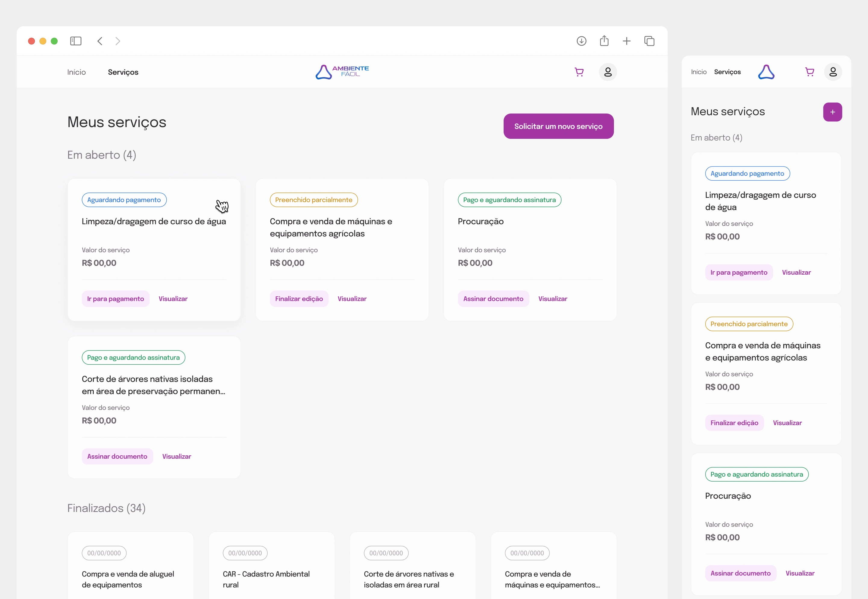
Task: Open the shopping cart in mobile view
Action: click(x=810, y=72)
